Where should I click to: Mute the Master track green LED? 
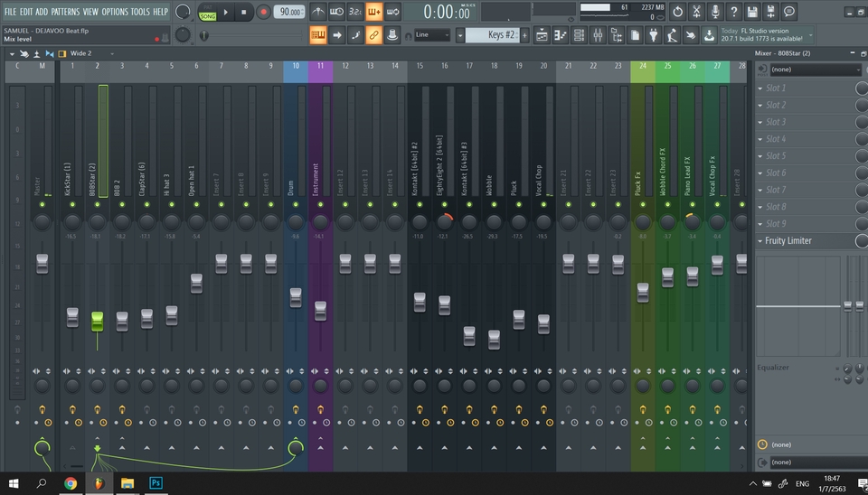point(42,205)
